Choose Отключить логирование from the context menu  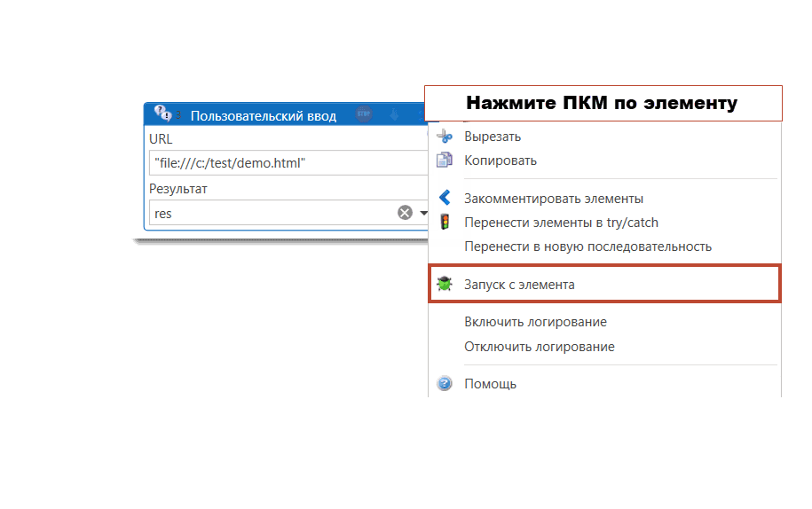(x=539, y=347)
